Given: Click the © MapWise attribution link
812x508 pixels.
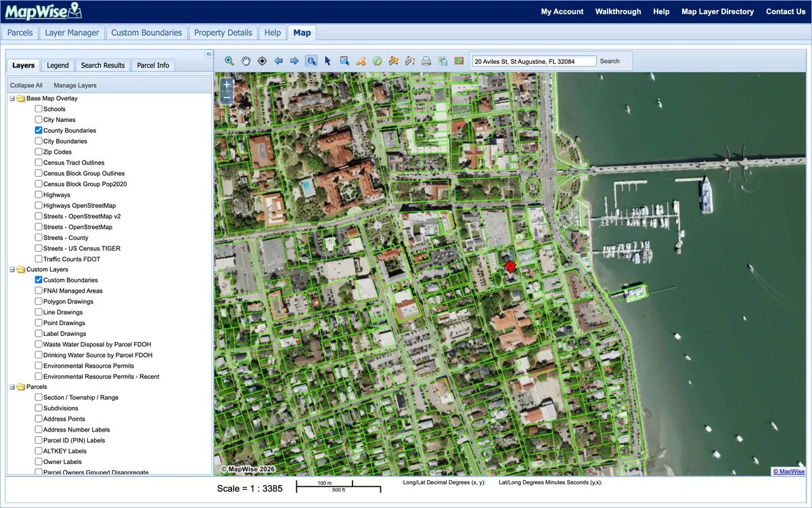Looking at the screenshot, I should [789, 471].
